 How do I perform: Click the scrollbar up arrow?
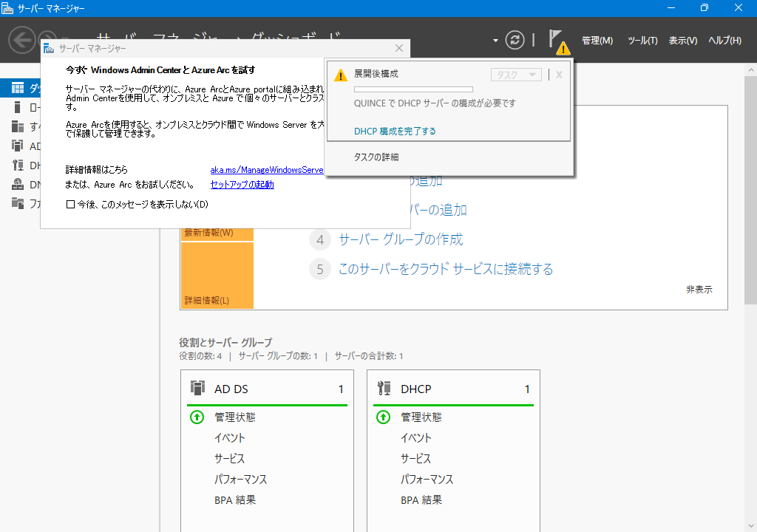tap(751, 69)
